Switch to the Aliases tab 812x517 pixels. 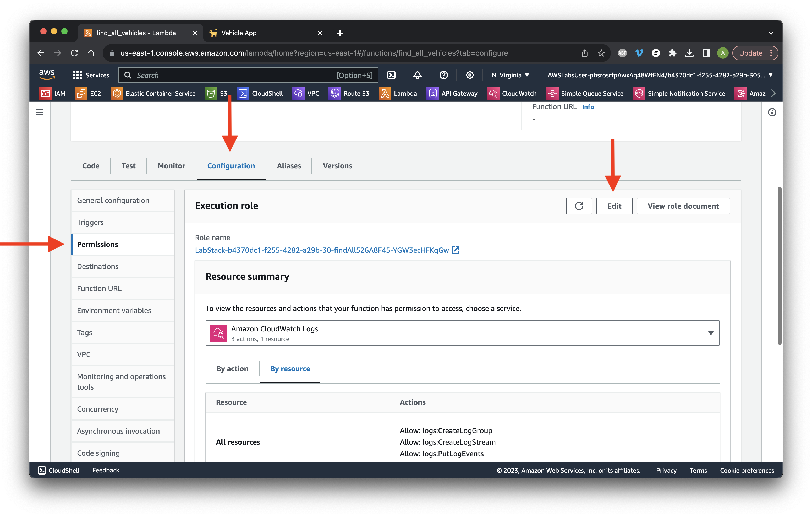[289, 166]
